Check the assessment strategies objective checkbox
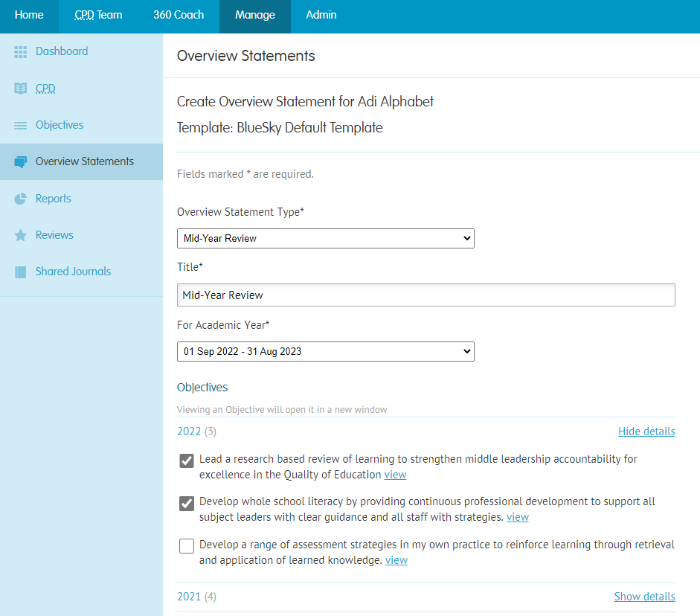Image resolution: width=700 pixels, height=616 pixels. [187, 545]
